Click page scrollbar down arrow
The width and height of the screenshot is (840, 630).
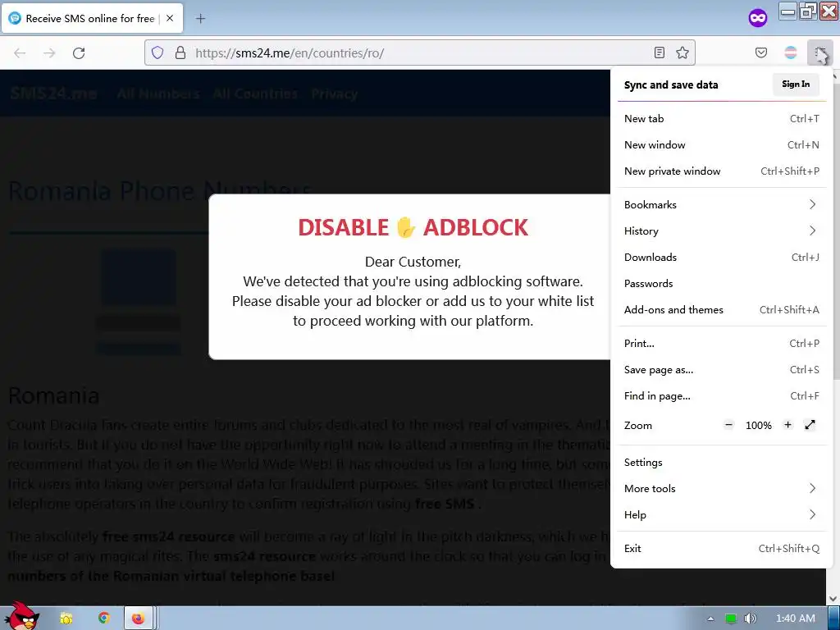pyautogui.click(x=833, y=599)
